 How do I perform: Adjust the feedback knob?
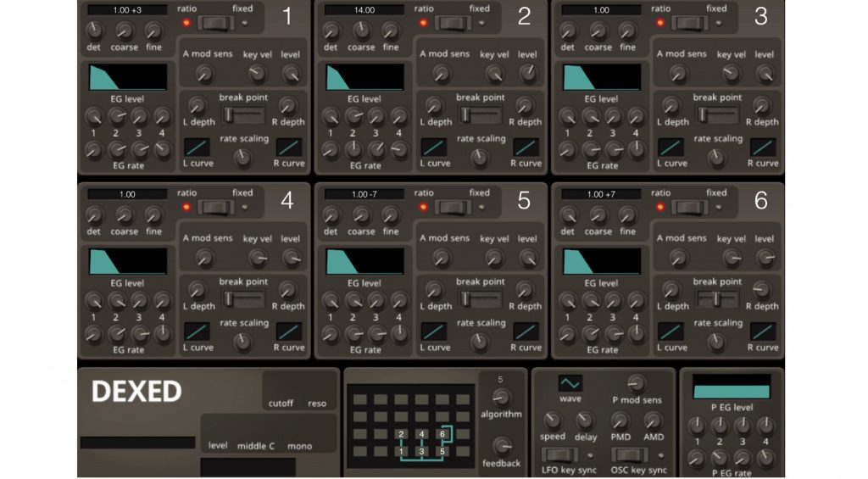[502, 446]
